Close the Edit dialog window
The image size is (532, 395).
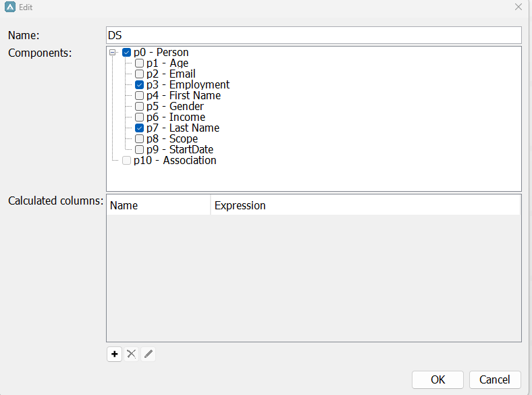518,7
